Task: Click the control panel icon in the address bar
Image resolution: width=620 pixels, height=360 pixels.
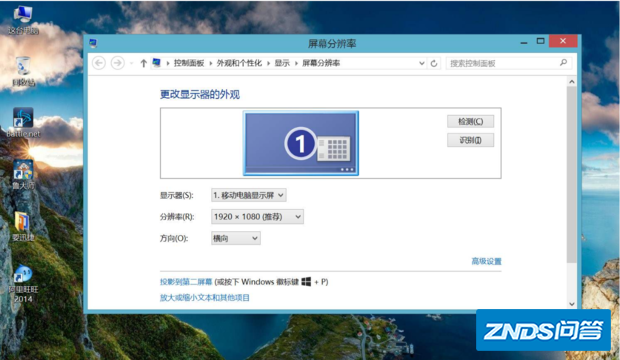Action: [157, 63]
